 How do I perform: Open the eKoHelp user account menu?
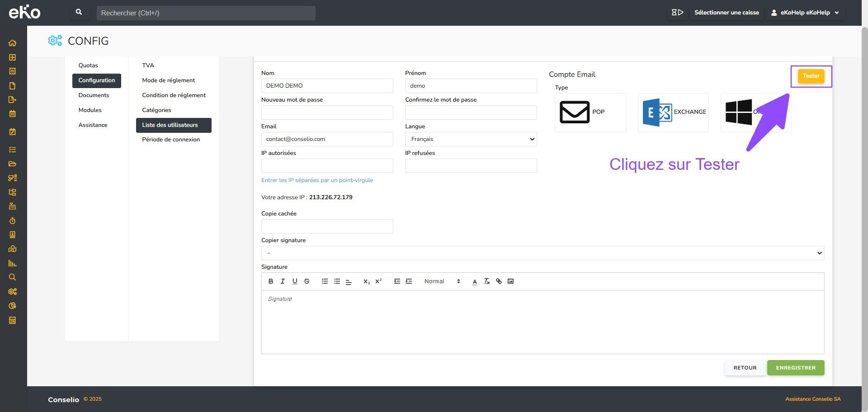[805, 13]
